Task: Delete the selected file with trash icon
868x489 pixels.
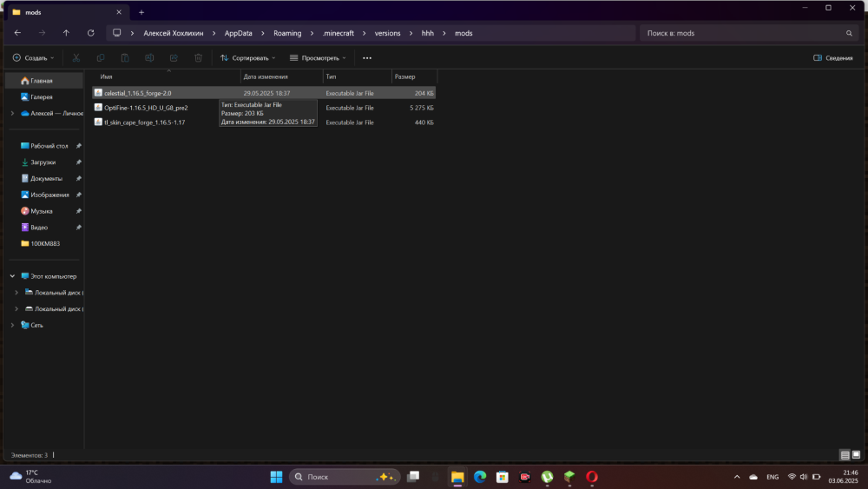Action: [x=198, y=57]
